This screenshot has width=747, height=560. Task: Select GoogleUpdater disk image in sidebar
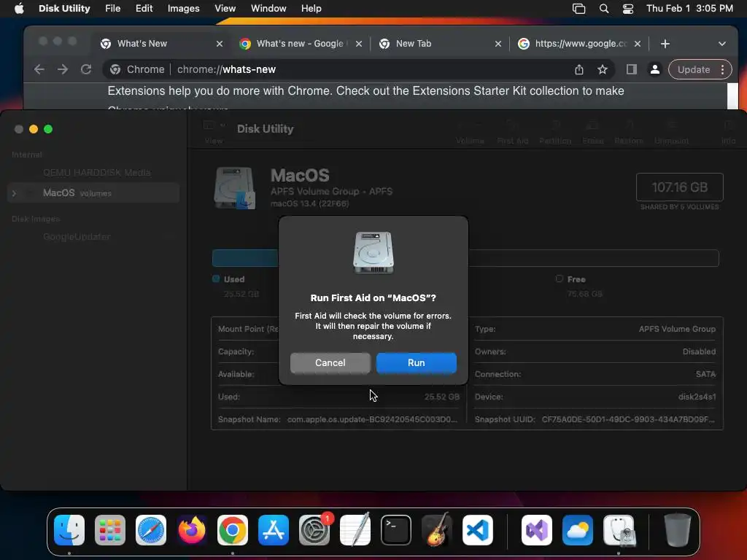tap(77, 237)
